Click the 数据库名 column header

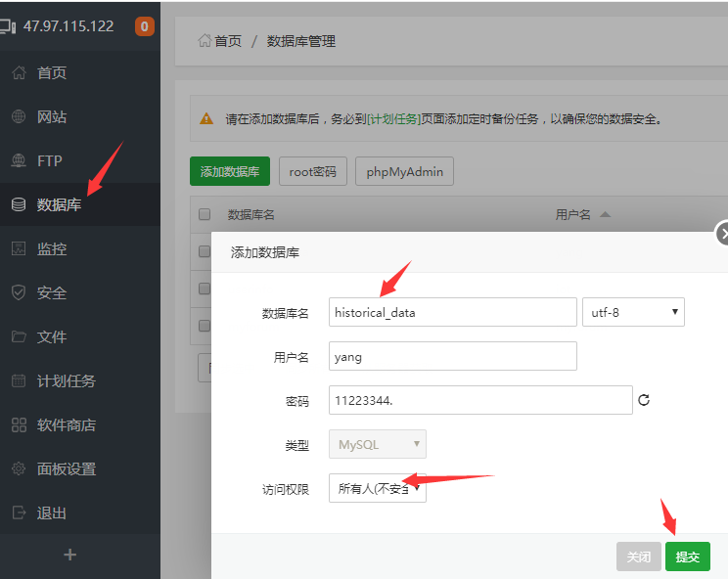coord(251,215)
